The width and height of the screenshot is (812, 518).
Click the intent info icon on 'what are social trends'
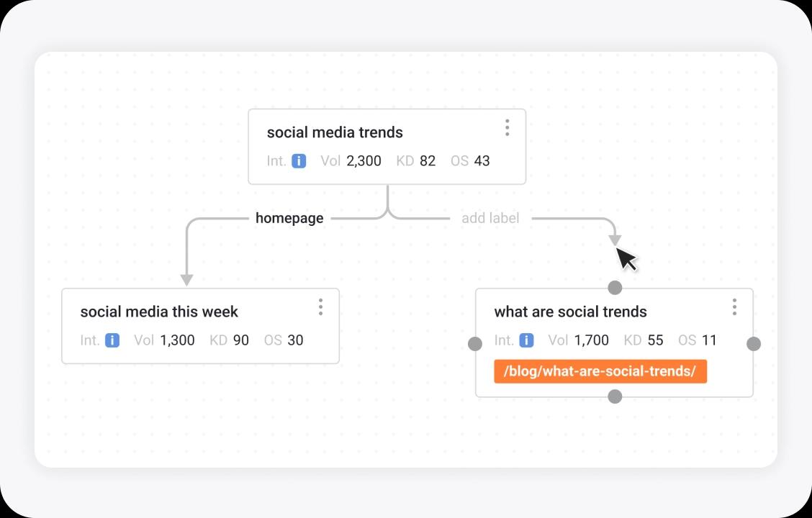(526, 340)
